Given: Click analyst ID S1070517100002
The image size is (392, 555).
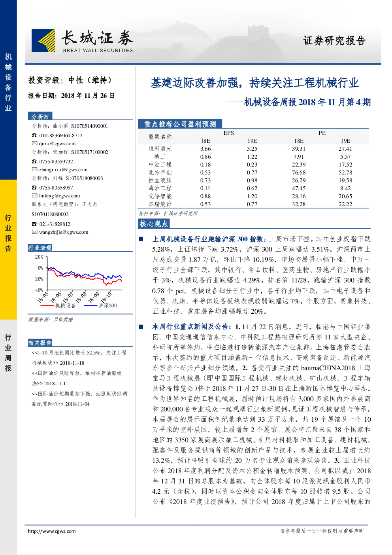Looking at the screenshot, I should point(90,152).
